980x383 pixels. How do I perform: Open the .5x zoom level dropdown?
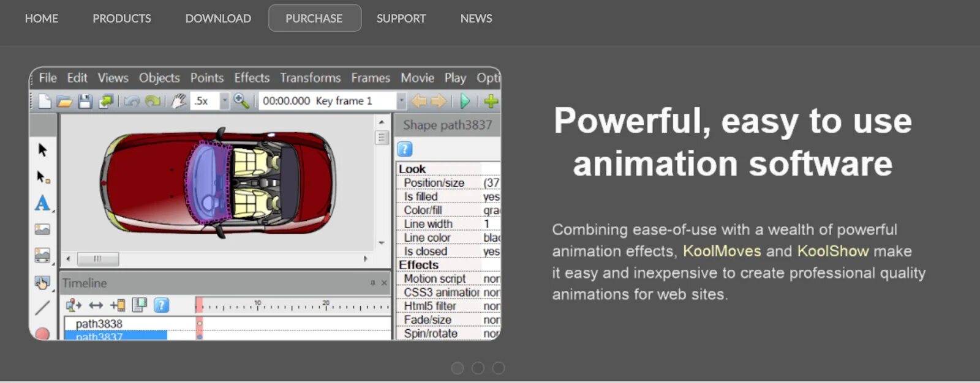[224, 101]
